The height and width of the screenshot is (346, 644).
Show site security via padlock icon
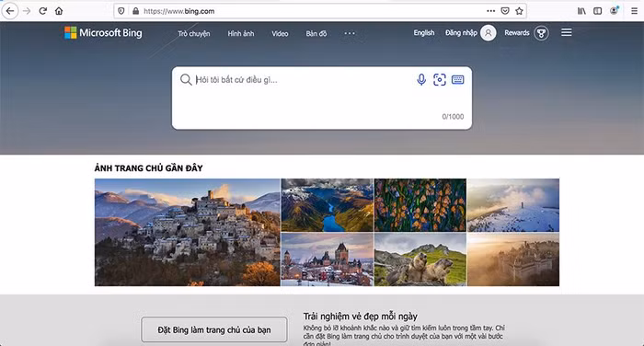tap(135, 11)
